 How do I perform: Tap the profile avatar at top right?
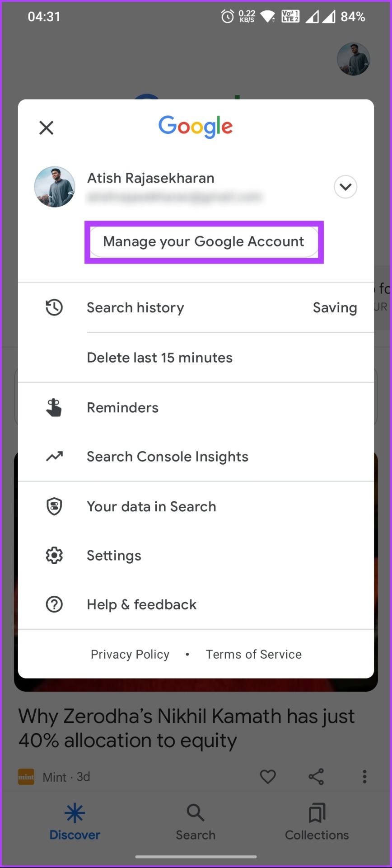tap(354, 59)
